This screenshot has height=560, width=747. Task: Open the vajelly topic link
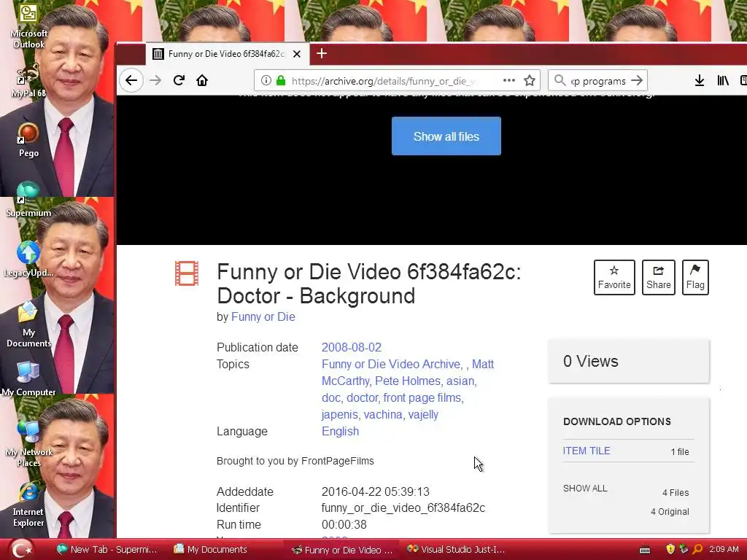click(x=423, y=414)
